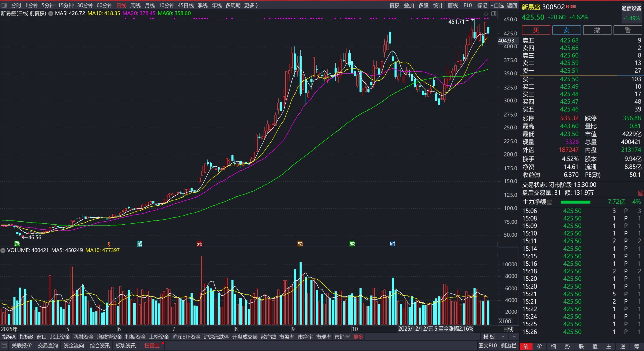Click the diamond marker icon above the chart
This screenshot has width=644, height=351.
486,14
